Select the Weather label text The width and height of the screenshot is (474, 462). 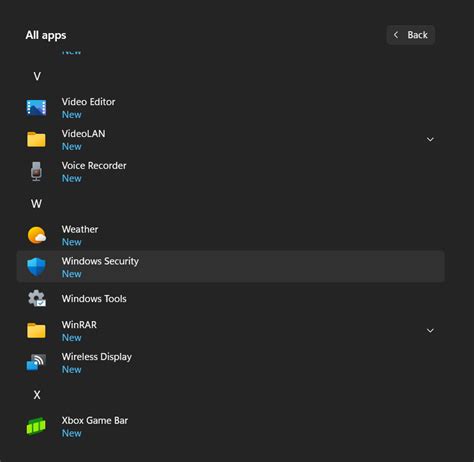[80, 229]
